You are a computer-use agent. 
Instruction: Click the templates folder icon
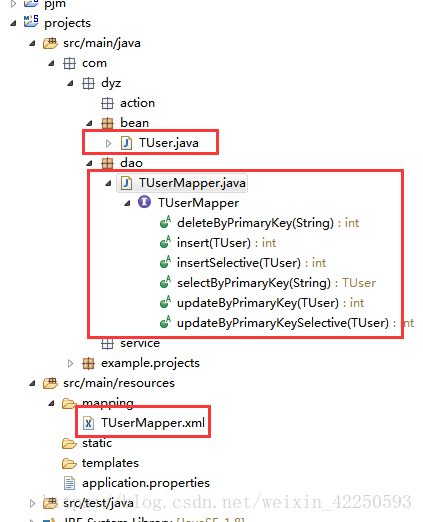[69, 463]
